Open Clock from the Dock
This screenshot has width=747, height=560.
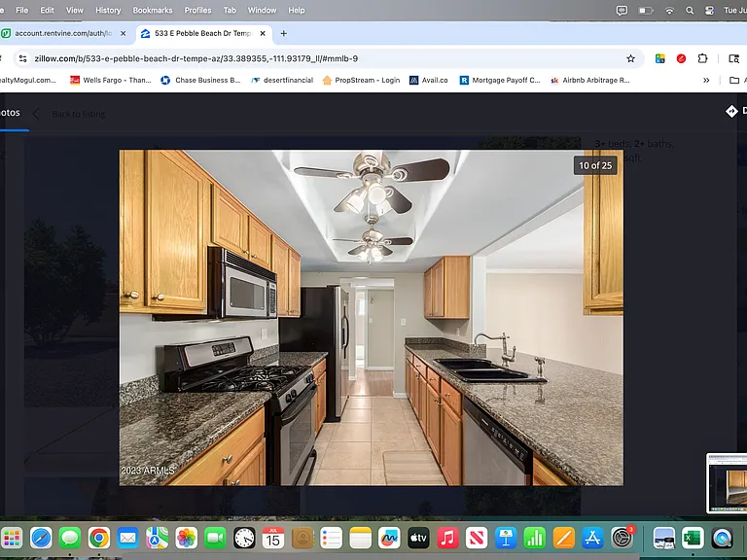244,538
